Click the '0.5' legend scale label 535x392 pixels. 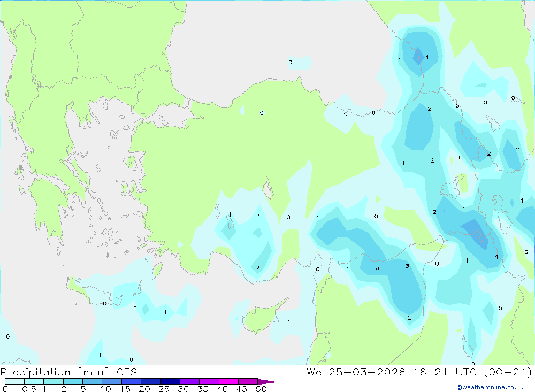(x=29, y=389)
